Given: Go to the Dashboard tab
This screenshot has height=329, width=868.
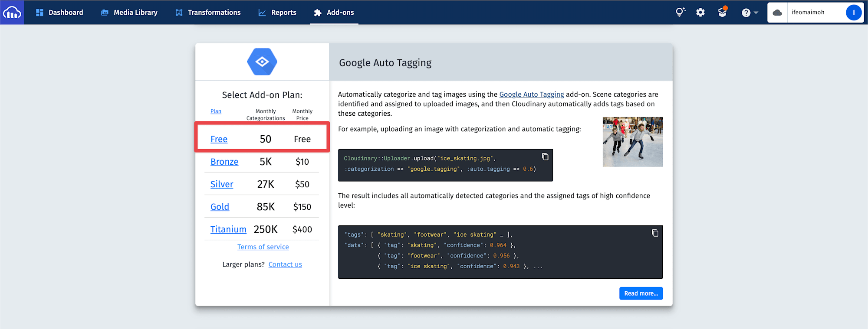Looking at the screenshot, I should [x=59, y=13].
